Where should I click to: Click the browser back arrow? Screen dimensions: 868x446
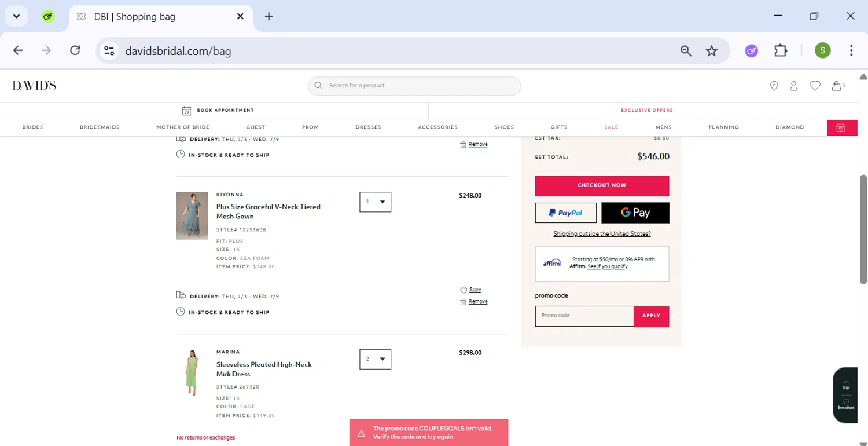coord(18,50)
